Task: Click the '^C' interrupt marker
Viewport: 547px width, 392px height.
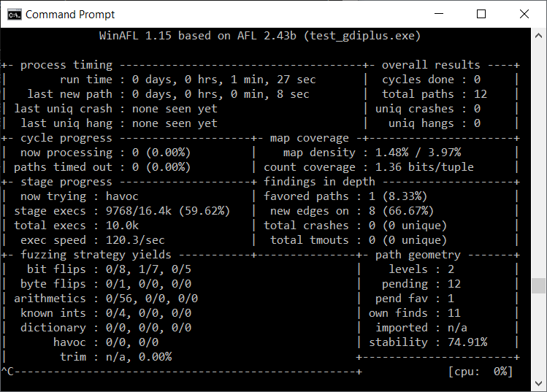Action: pos(7,372)
